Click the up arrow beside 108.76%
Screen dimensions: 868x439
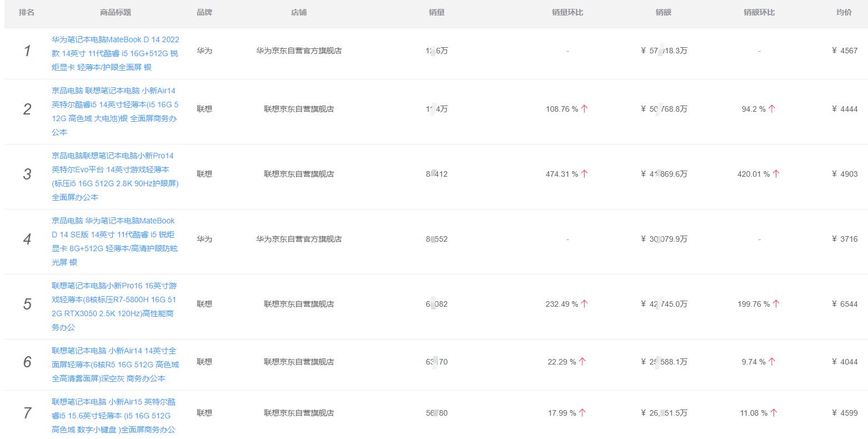(x=583, y=108)
